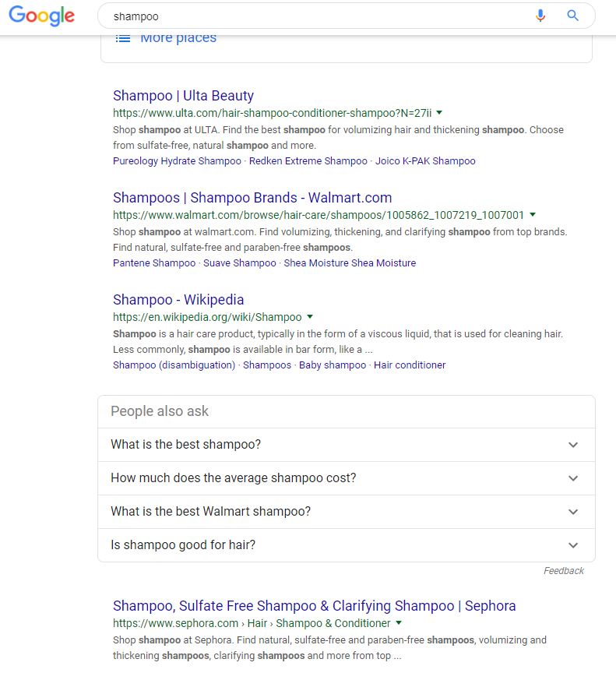Click the Feedback link
Viewport: 616px width, 673px height.
(x=563, y=570)
